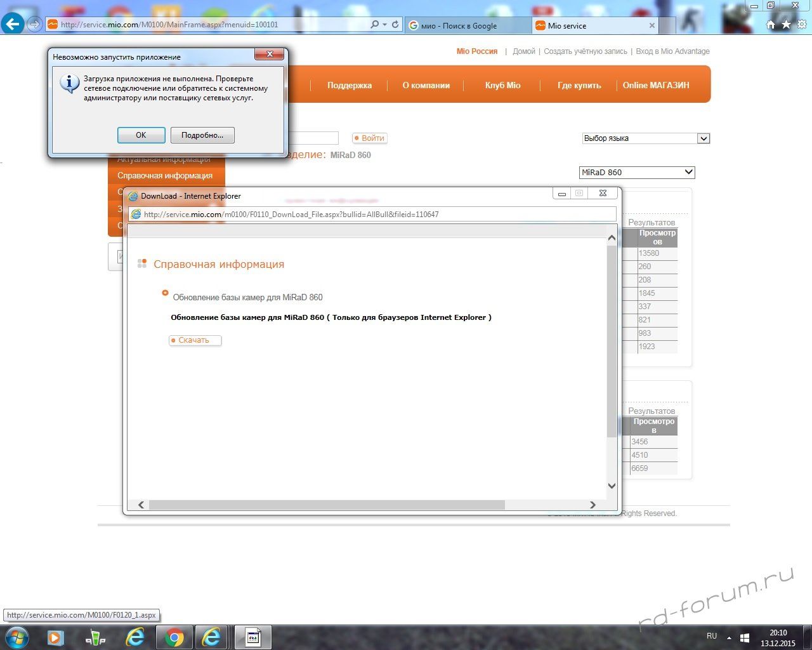
Task: Open the document application taskbar icon
Action: [x=252, y=637]
